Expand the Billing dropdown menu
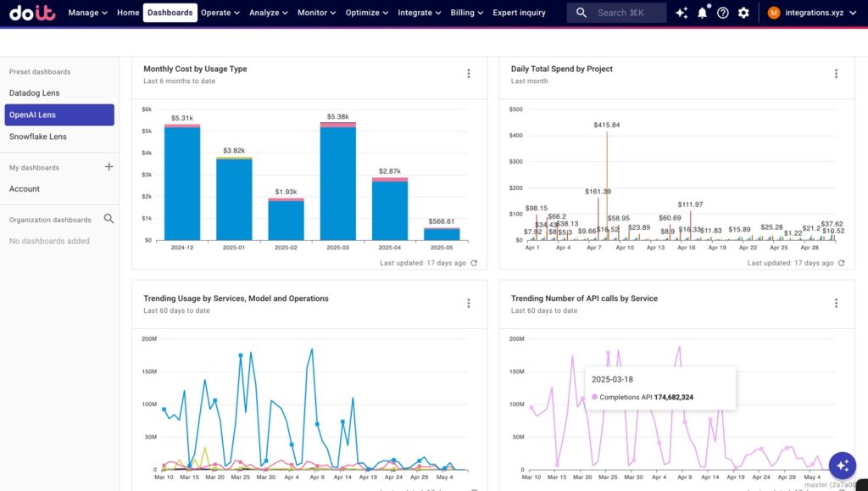This screenshot has height=491, width=868. tap(467, 13)
